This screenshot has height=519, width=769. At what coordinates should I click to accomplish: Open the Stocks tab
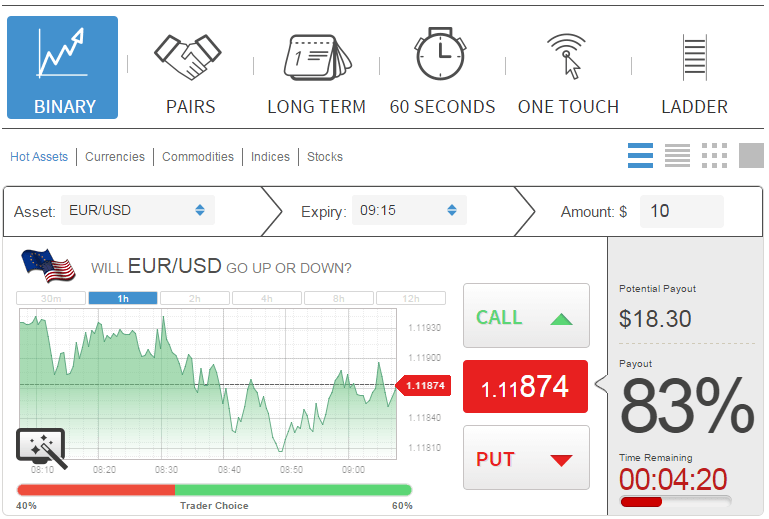pos(325,156)
